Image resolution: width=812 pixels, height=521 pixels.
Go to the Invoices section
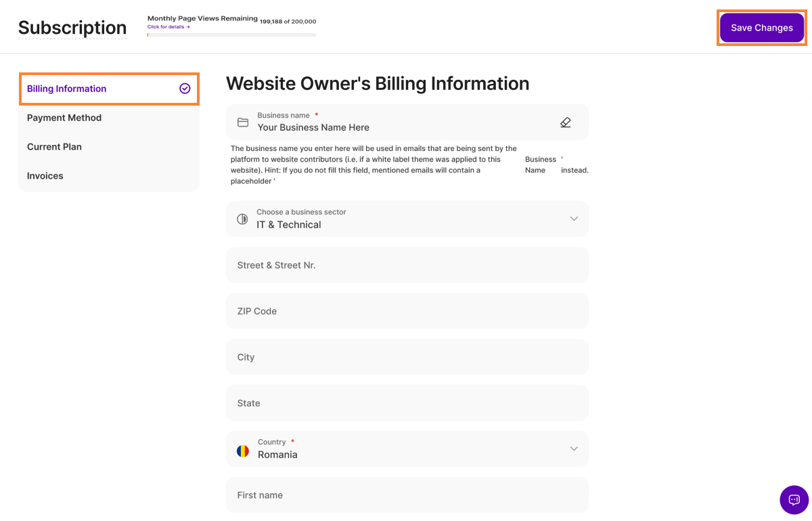pos(45,176)
